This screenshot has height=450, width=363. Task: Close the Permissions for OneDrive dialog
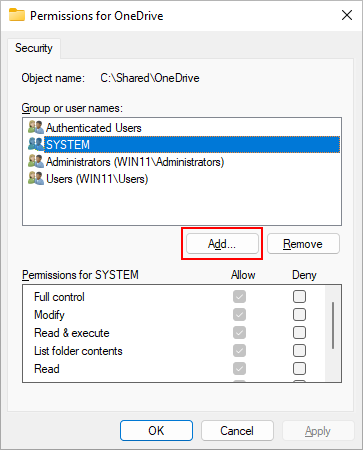(347, 15)
